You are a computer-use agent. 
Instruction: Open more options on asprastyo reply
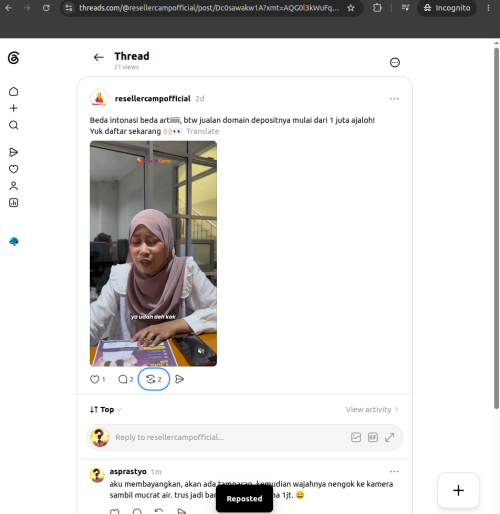coord(394,472)
